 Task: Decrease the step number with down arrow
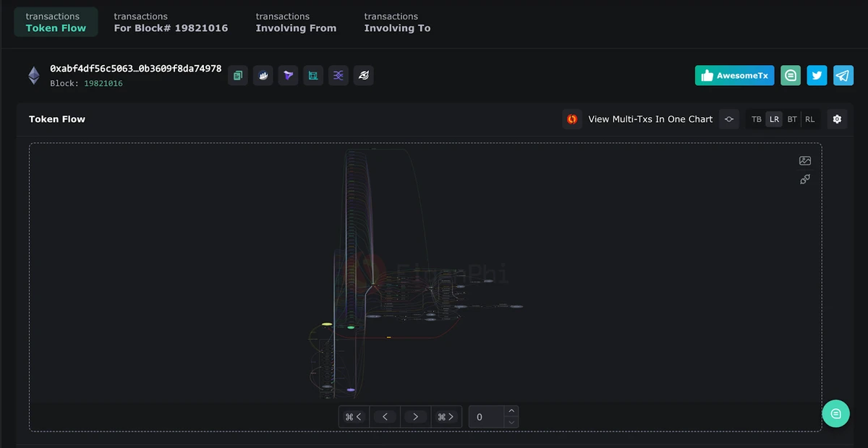(511, 422)
